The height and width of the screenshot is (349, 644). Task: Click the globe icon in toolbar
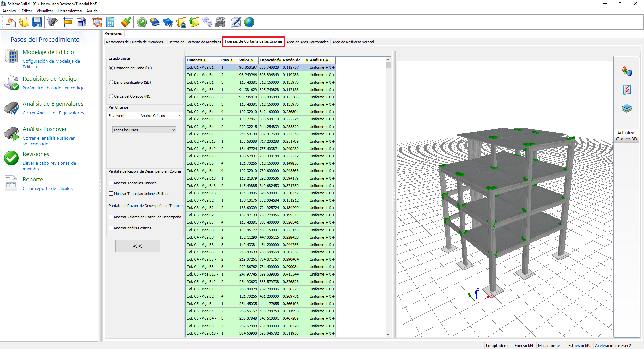coord(249,22)
